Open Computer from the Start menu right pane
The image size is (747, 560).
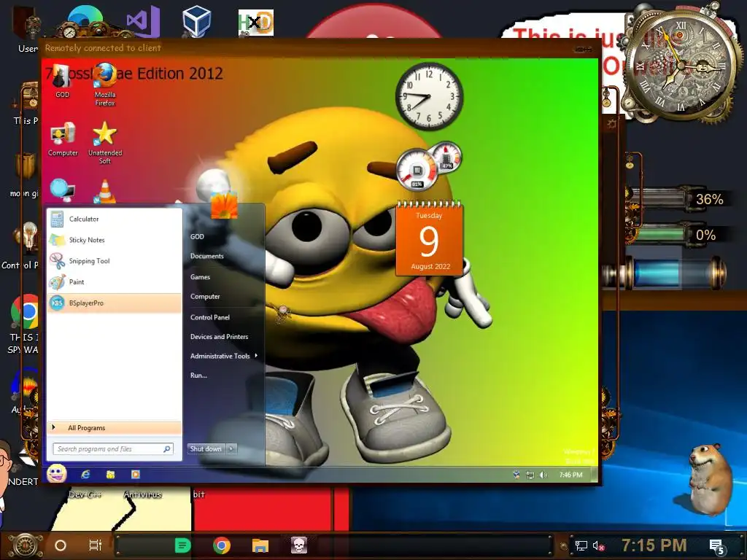(x=205, y=297)
